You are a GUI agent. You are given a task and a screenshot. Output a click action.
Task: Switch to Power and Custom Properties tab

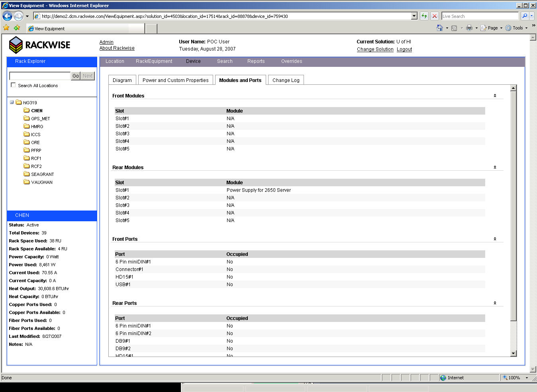pyautogui.click(x=175, y=80)
